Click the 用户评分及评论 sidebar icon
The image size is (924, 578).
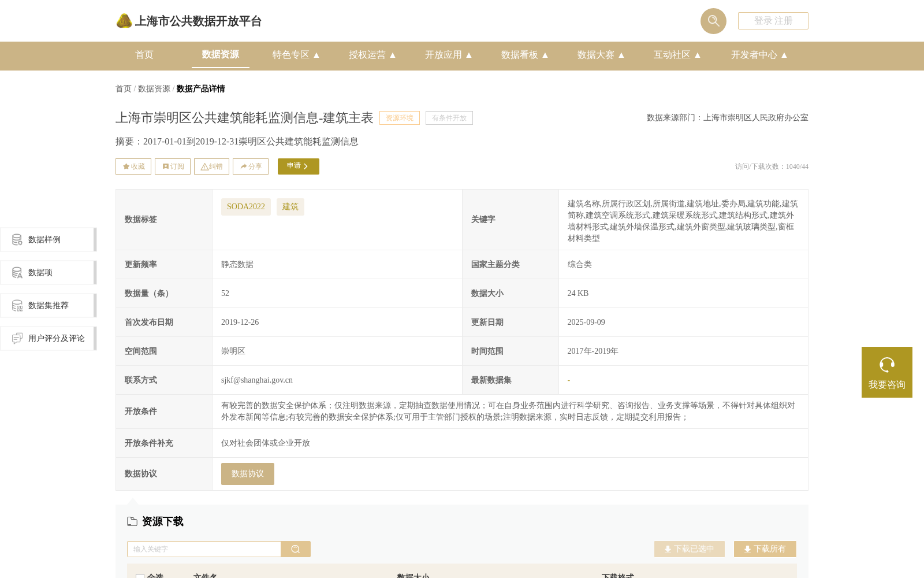pyautogui.click(x=17, y=338)
